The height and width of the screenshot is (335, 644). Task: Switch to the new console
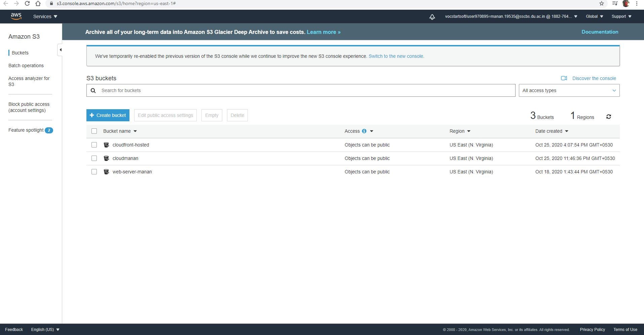396,56
